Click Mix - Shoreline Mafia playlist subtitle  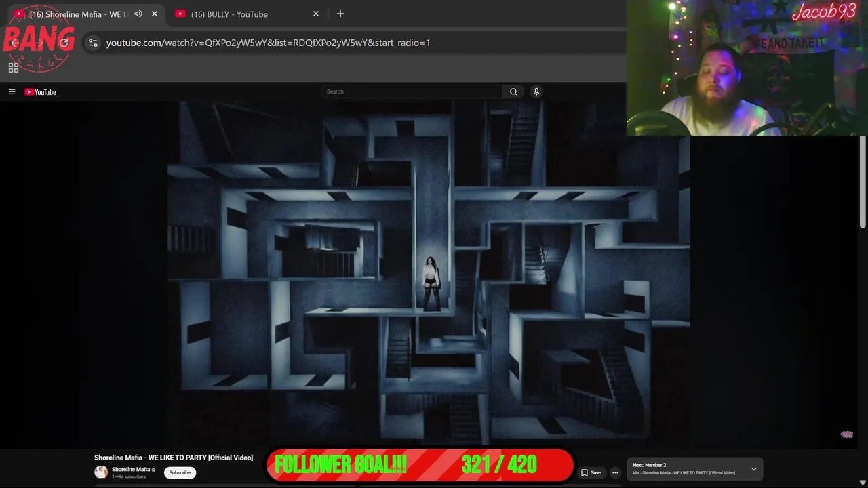684,472
